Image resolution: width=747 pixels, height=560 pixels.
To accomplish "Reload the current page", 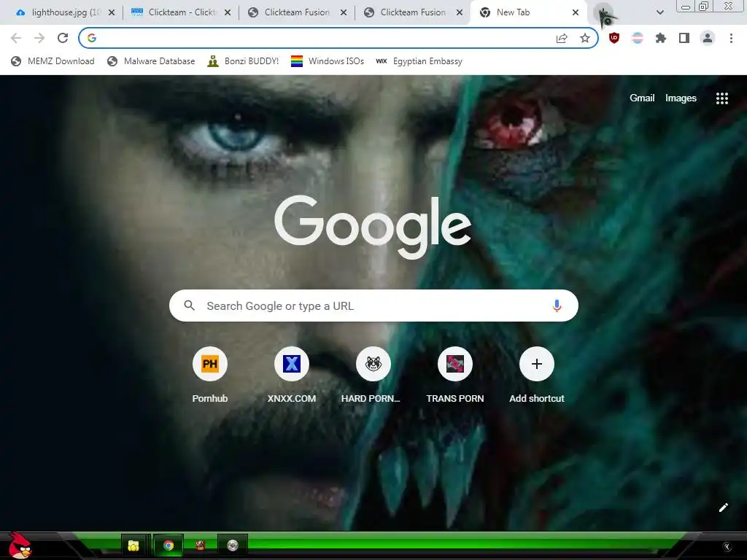I will coord(63,38).
